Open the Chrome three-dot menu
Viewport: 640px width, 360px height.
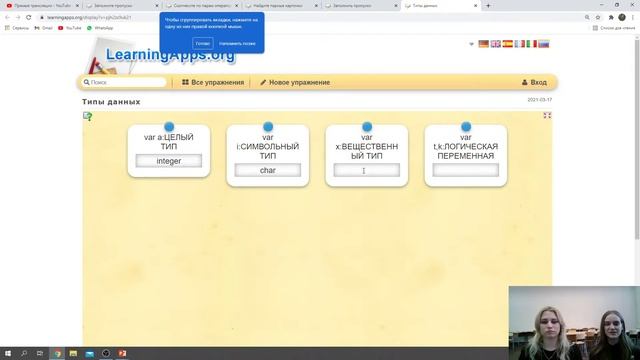(x=633, y=18)
